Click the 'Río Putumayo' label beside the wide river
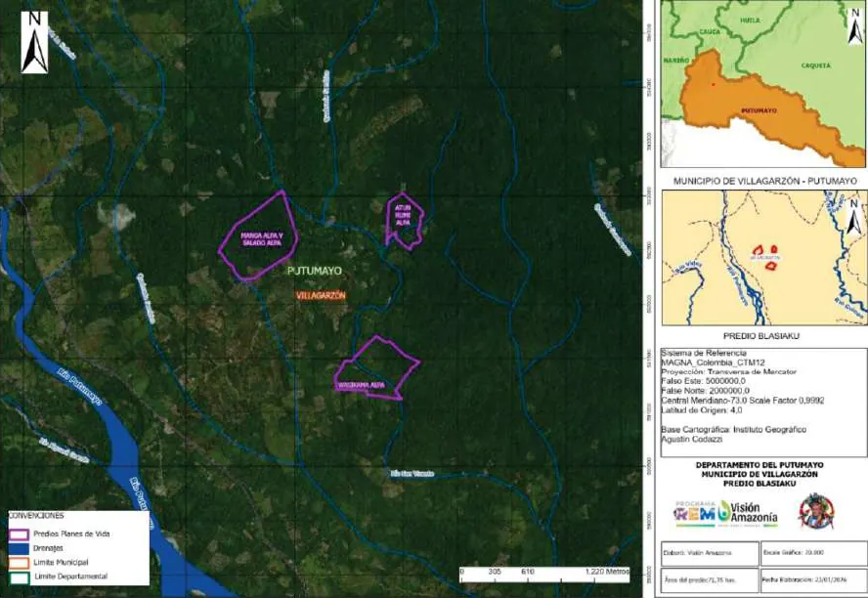 coord(80,386)
